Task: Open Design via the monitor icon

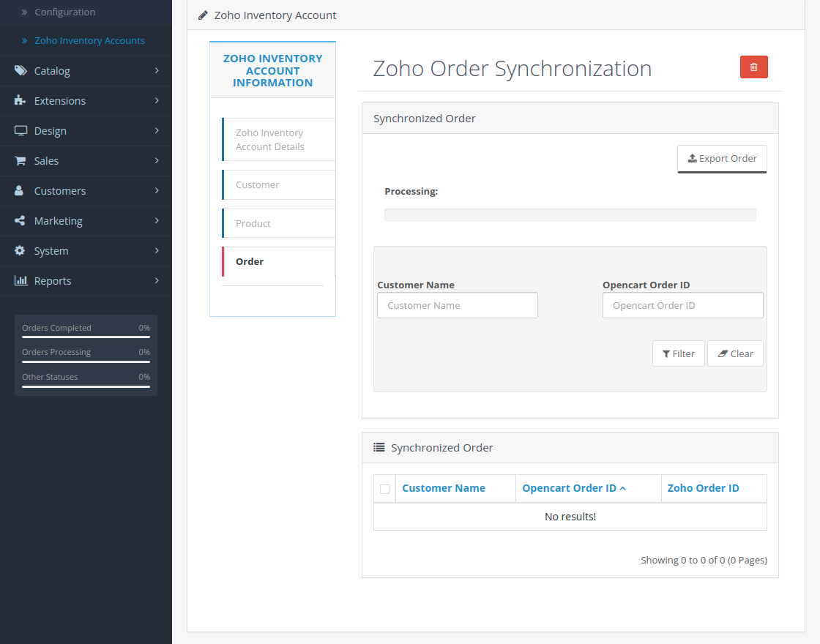Action: coord(20,131)
